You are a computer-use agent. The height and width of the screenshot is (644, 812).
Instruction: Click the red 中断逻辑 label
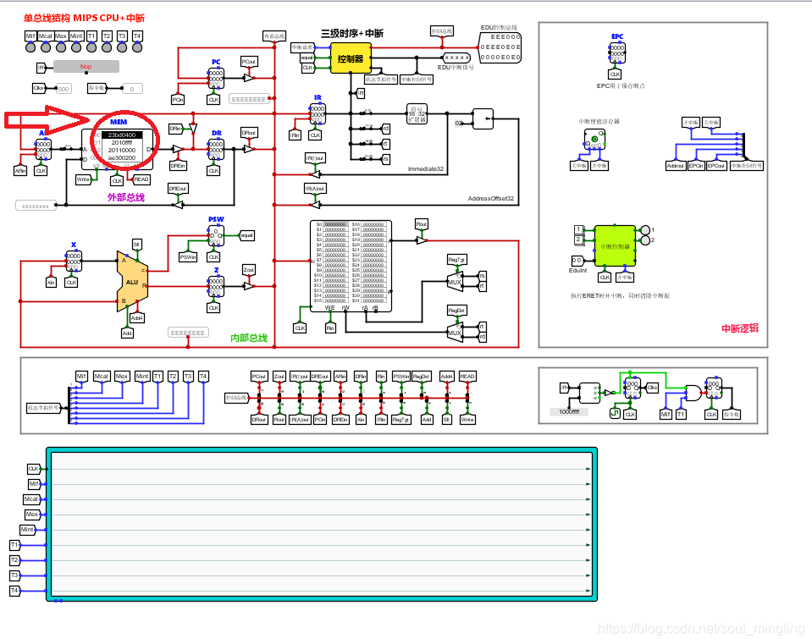pyautogui.click(x=740, y=328)
